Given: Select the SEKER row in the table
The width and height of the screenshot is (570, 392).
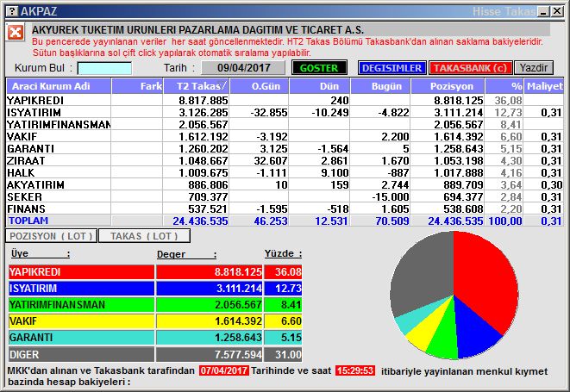Looking at the screenshot, I should coord(285,197).
